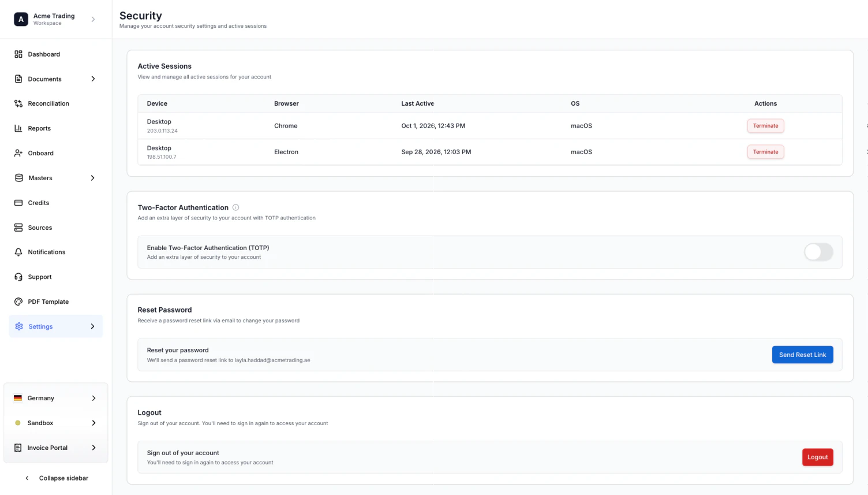Click the Two-Factor Authentication info icon
Screen dimensions: 868x495
(x=235, y=207)
